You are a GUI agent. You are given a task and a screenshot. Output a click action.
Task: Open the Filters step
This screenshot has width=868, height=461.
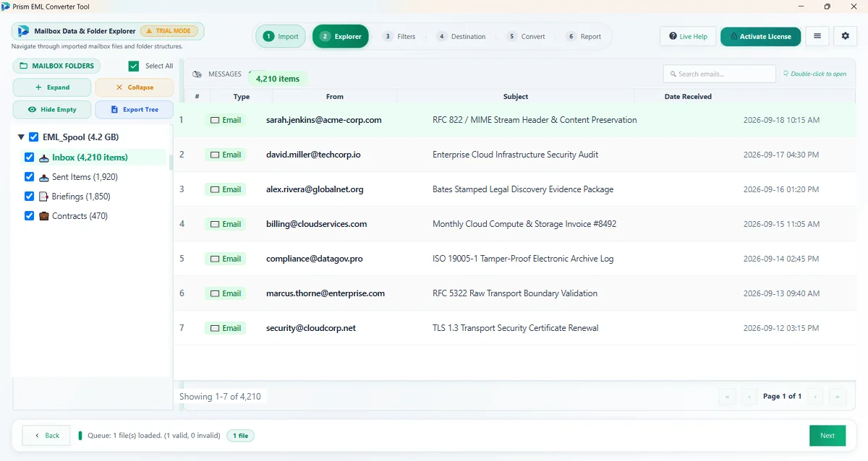(399, 37)
